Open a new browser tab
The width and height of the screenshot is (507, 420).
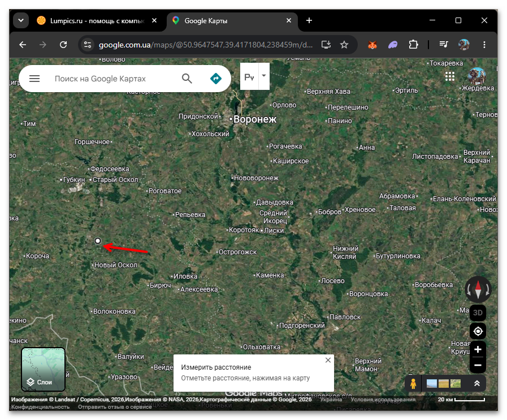coord(309,20)
